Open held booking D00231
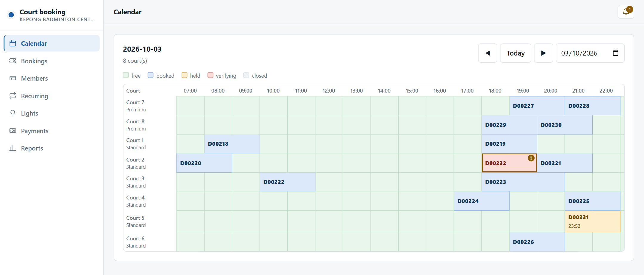 point(592,221)
